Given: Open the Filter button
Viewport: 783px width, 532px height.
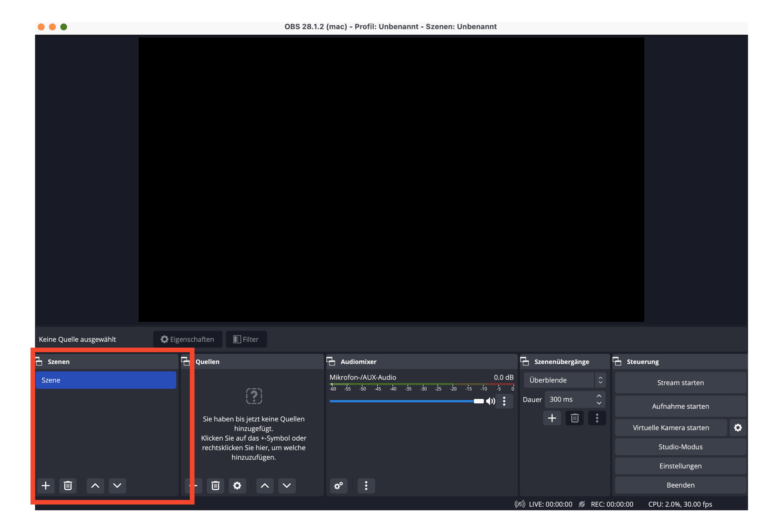Looking at the screenshot, I should pyautogui.click(x=246, y=339).
